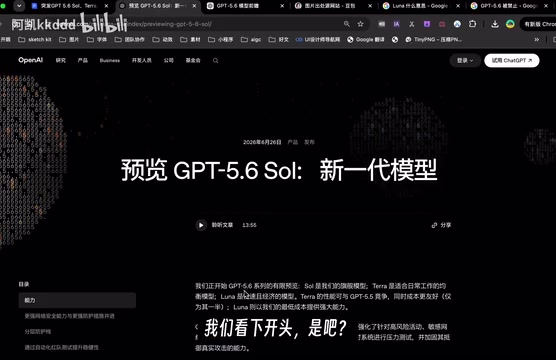This screenshot has height=360, width=556.
Task: Switch to the GPT-5.6 模型前瞻 tab
Action: (x=245, y=6)
